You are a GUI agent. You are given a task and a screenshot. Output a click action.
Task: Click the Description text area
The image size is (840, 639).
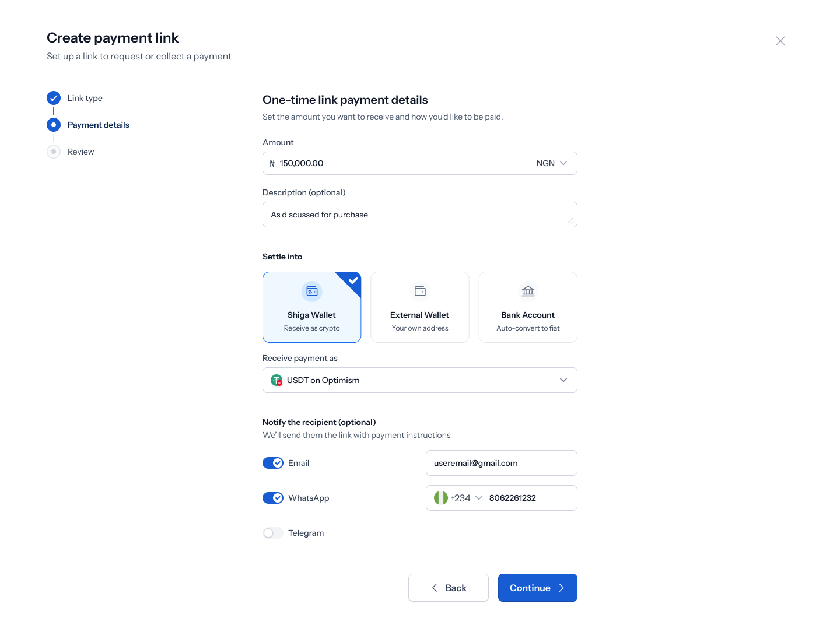420,215
